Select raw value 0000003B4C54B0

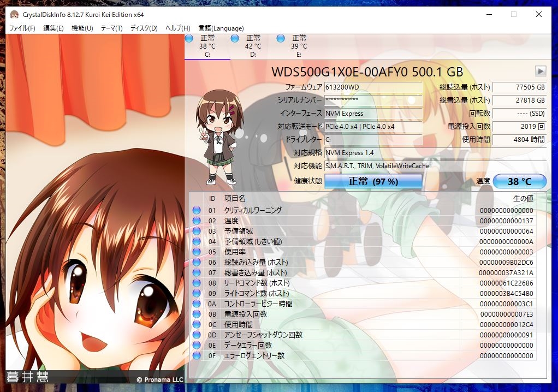(x=506, y=294)
